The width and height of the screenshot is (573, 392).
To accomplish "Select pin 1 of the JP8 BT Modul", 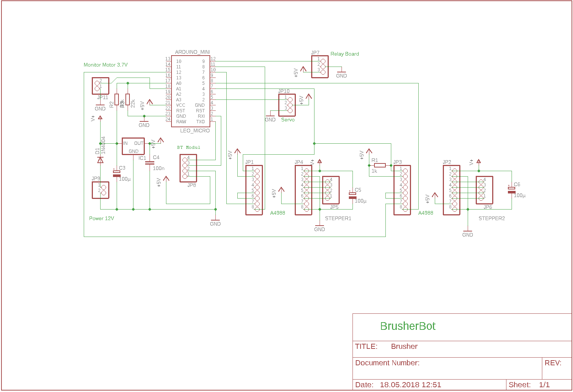I will (184, 176).
